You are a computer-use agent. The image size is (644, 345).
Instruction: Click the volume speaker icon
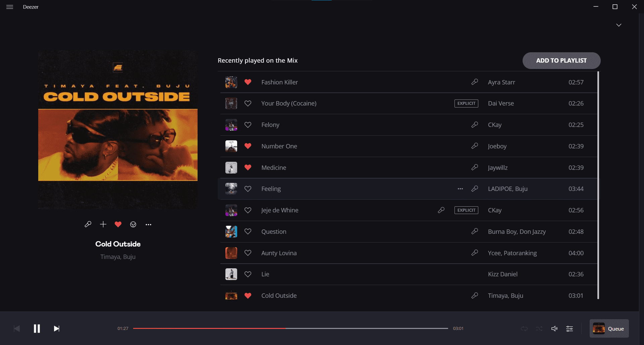(554, 329)
